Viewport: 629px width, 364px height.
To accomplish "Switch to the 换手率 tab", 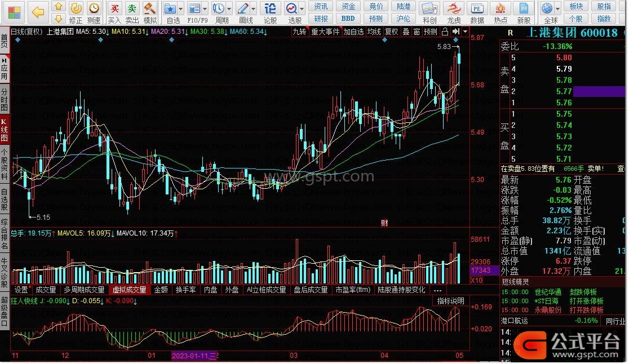I will click(186, 290).
